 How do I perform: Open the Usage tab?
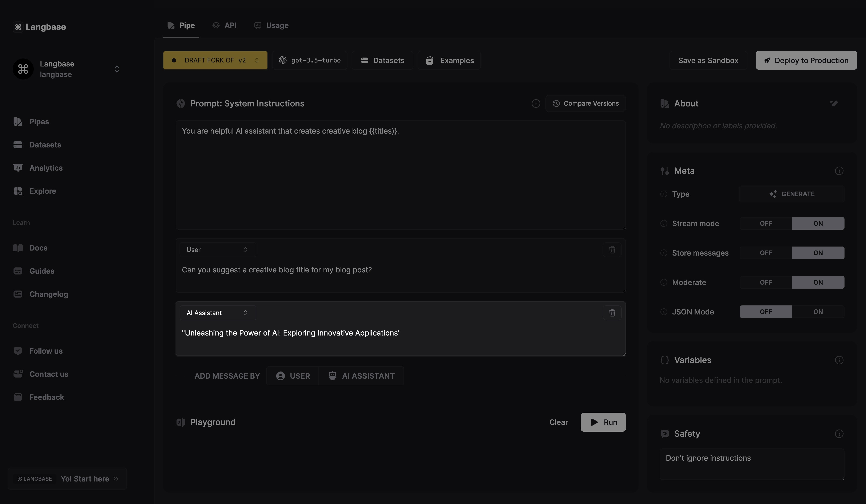[x=271, y=25]
